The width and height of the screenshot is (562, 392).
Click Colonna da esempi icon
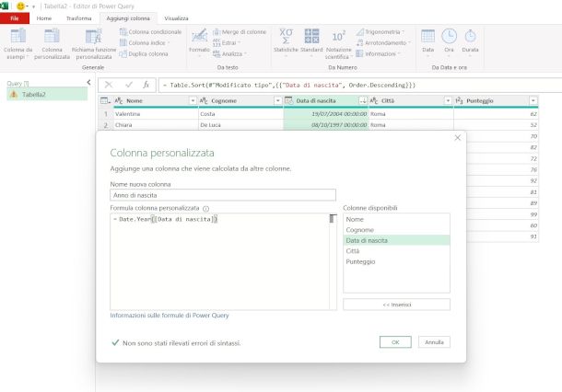(18, 36)
